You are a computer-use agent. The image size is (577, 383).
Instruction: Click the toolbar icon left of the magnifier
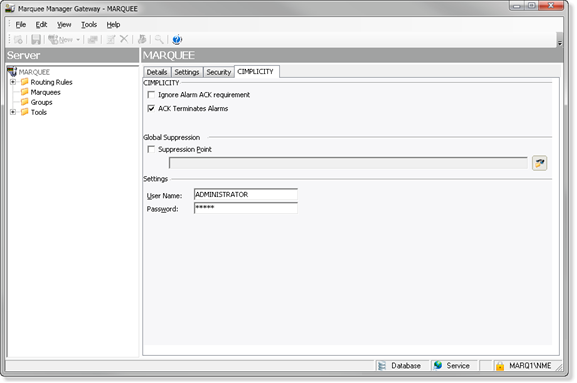click(x=142, y=39)
